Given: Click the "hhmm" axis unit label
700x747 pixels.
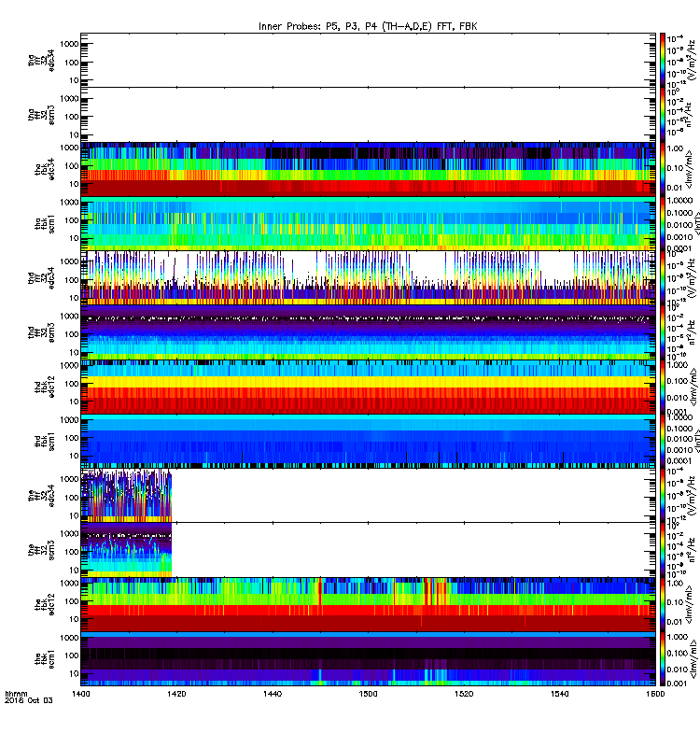Looking at the screenshot, I should point(16,694).
